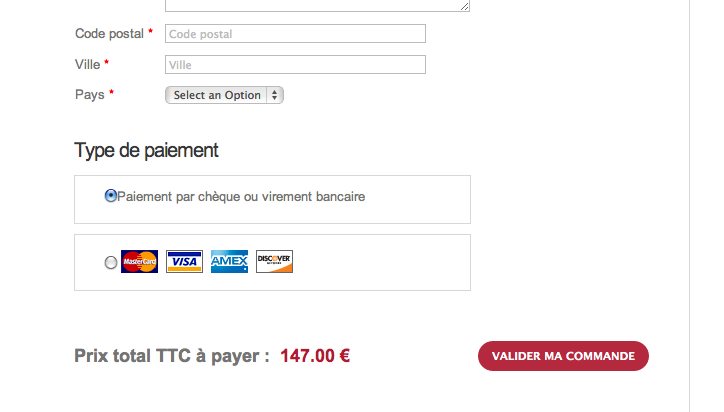This screenshot has height=412, width=724.
Task: Click the MasterCard logo
Action: point(139,262)
